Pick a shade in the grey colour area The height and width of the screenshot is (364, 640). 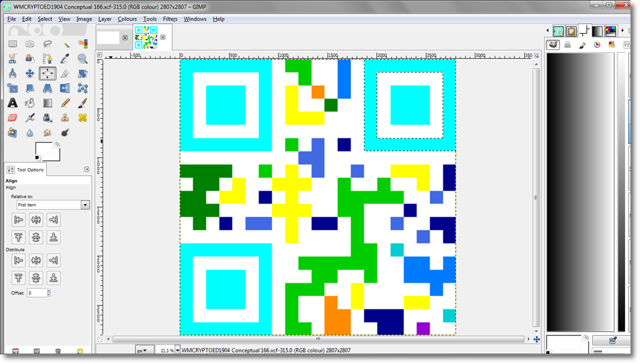(x=580, y=192)
